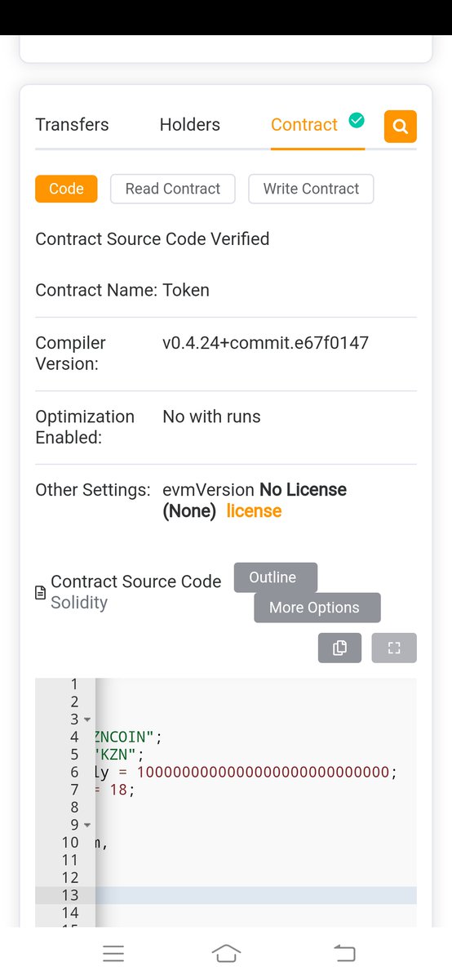Image resolution: width=452 pixels, height=980 pixels.
Task: Click the 'No with runs' optimization value
Action: 211,416
